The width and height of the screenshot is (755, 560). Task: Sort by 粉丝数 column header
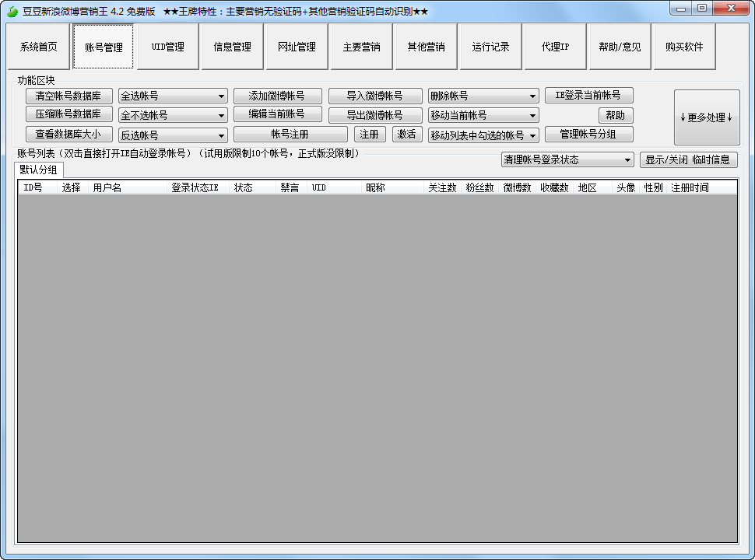click(479, 187)
